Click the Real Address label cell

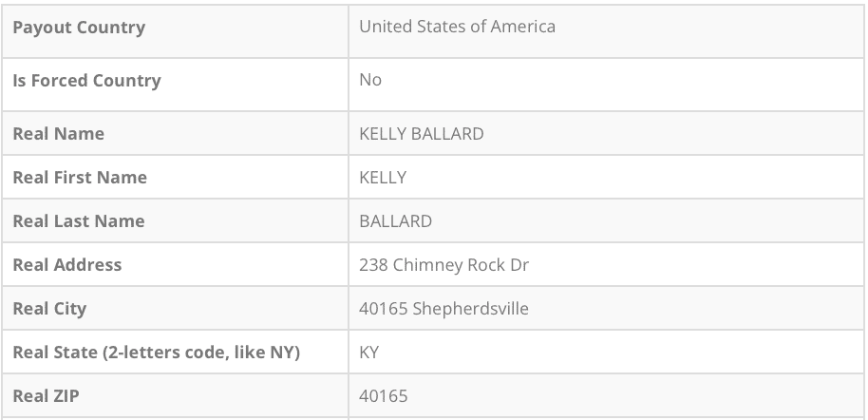pyautogui.click(x=67, y=265)
